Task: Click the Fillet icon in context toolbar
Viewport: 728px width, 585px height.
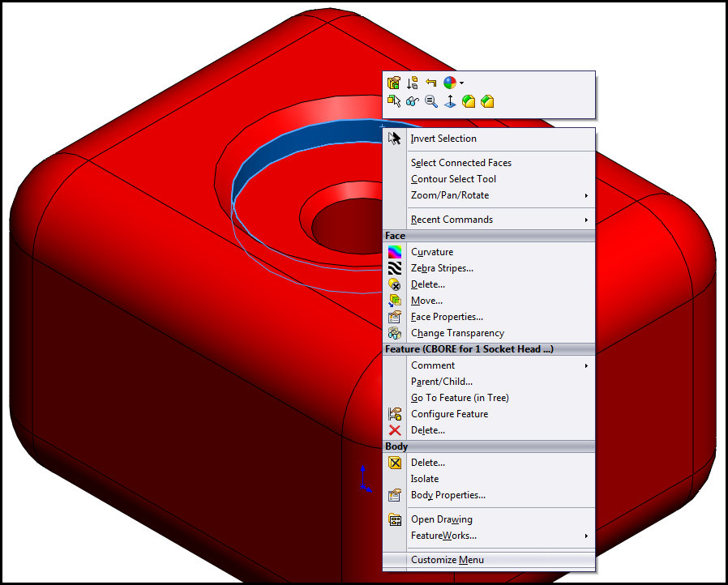Action: (x=469, y=101)
